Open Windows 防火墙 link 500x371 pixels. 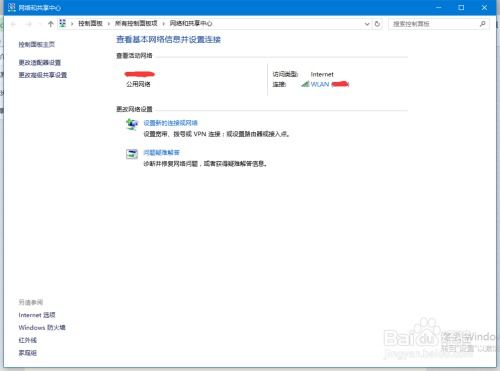pos(42,327)
